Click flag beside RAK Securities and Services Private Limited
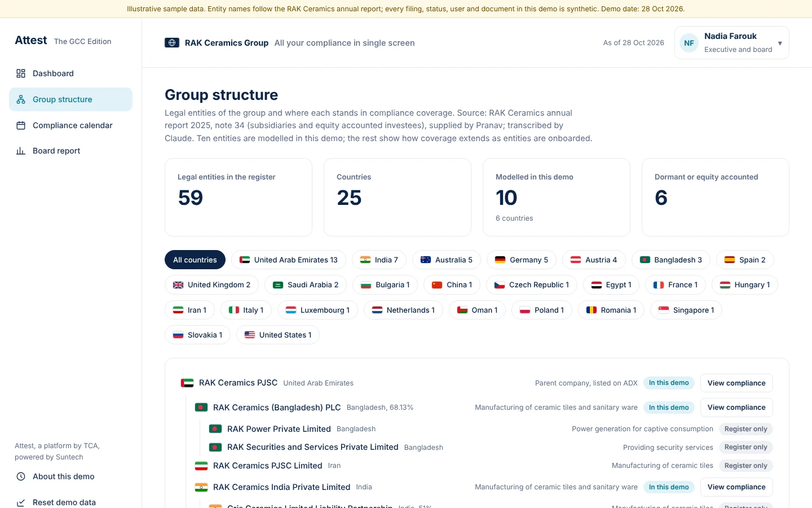 215,447
